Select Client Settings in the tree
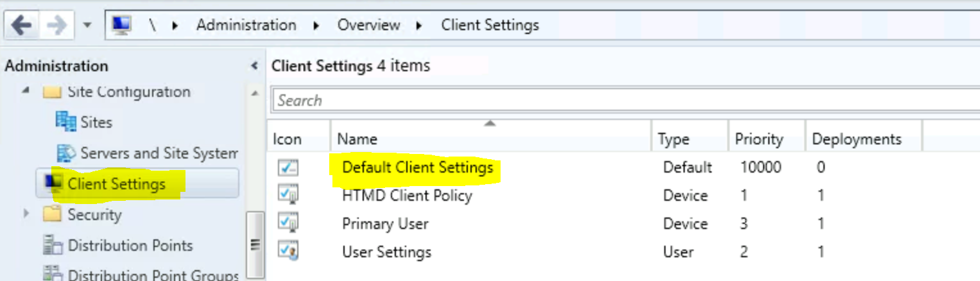Viewport: 980px width, 281px height. tap(116, 183)
